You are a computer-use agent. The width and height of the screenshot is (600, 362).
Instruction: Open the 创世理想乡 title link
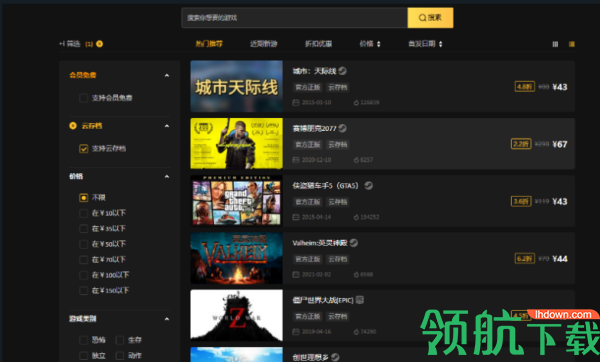(x=310, y=357)
